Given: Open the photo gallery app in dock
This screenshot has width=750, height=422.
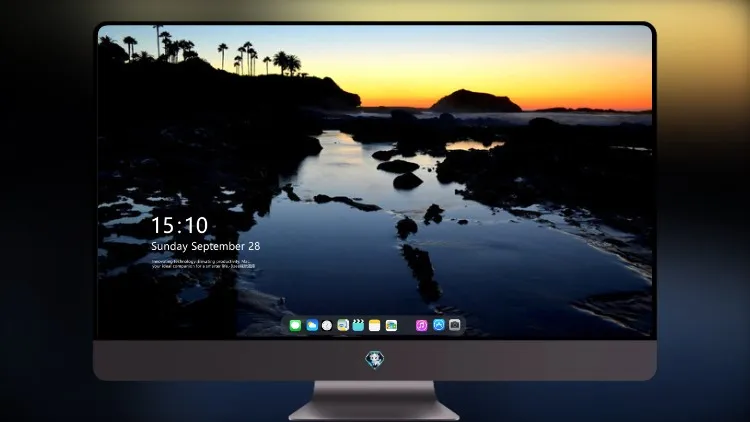Looking at the screenshot, I should (391, 326).
